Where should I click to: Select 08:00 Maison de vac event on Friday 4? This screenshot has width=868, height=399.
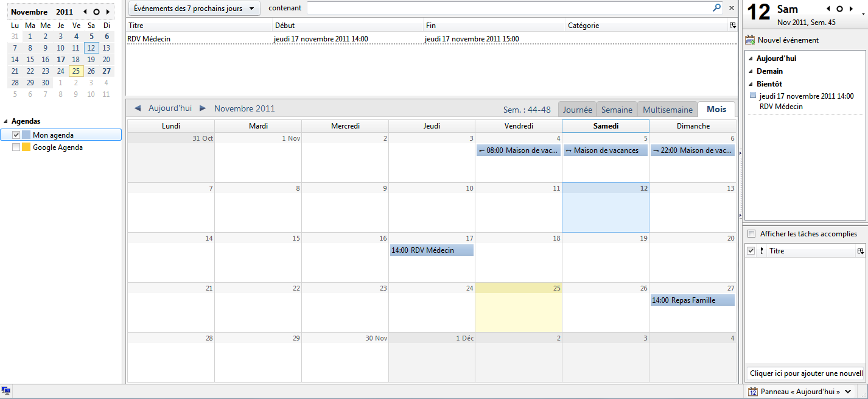pyautogui.click(x=519, y=150)
